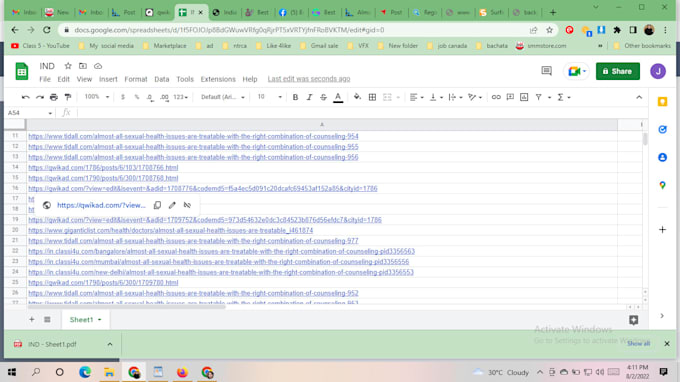
Task: Open the Insert menu
Action: click(x=108, y=79)
